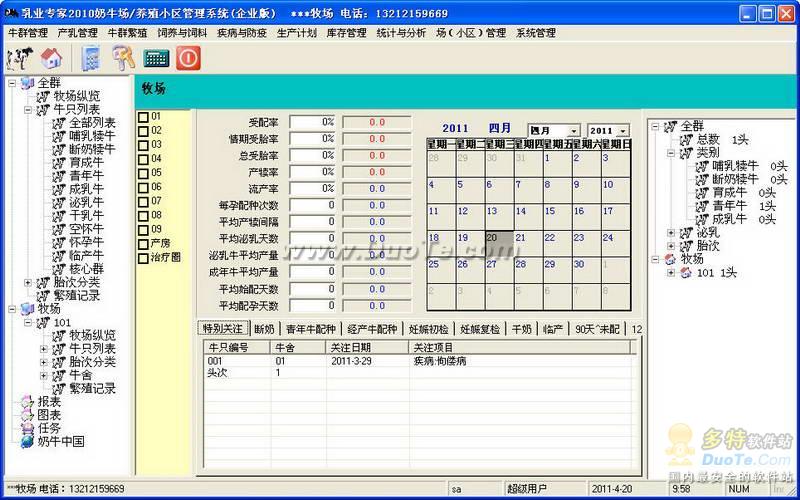Viewport: 800px width, 500px height.
Task: Click cow icon next to 总数 1头
Action: click(x=687, y=140)
